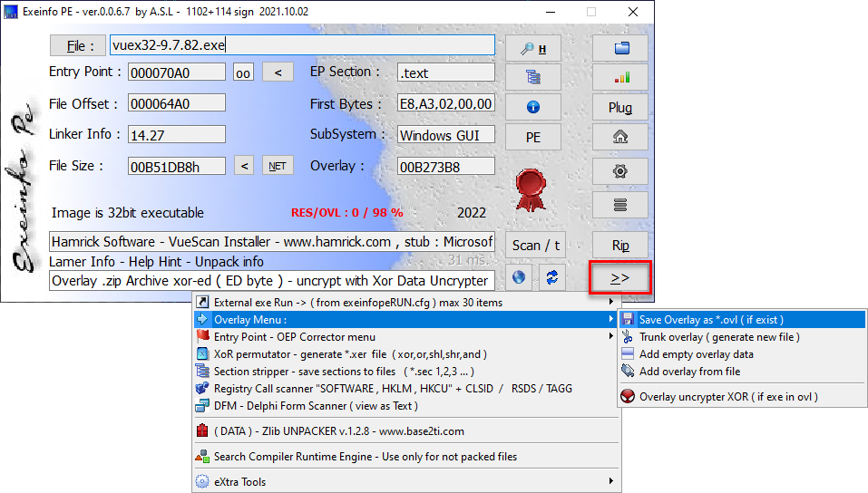
Task: Open the magnifier H search button
Action: point(532,49)
